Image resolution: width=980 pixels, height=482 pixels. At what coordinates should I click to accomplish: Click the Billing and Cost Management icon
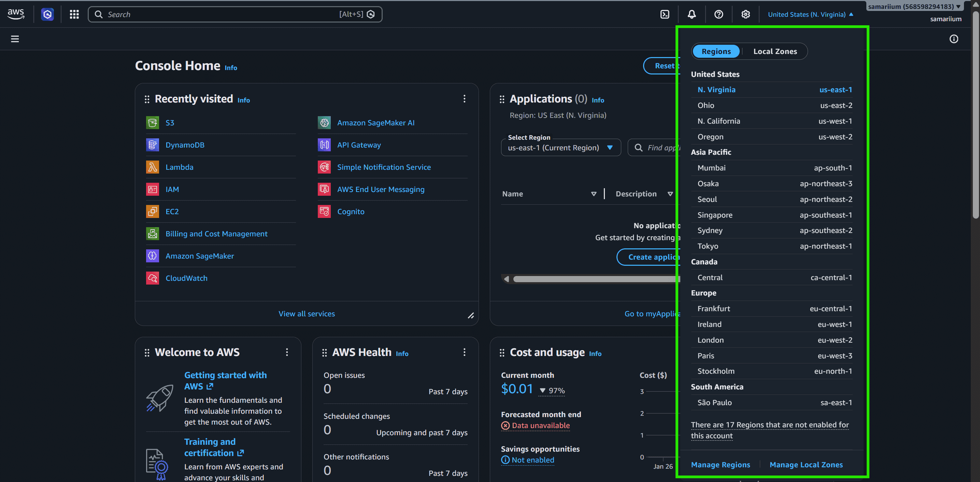[x=153, y=234]
